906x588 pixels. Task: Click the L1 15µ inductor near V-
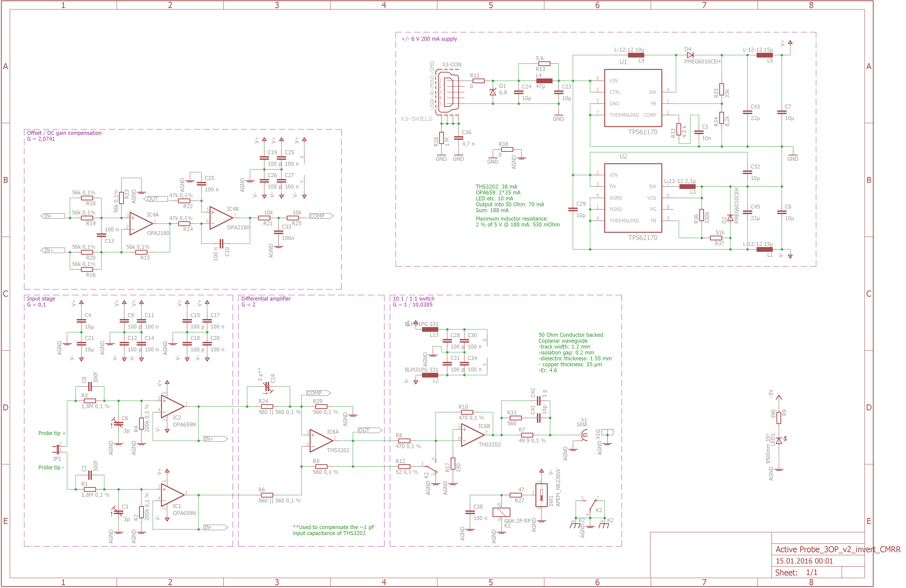pos(764,249)
